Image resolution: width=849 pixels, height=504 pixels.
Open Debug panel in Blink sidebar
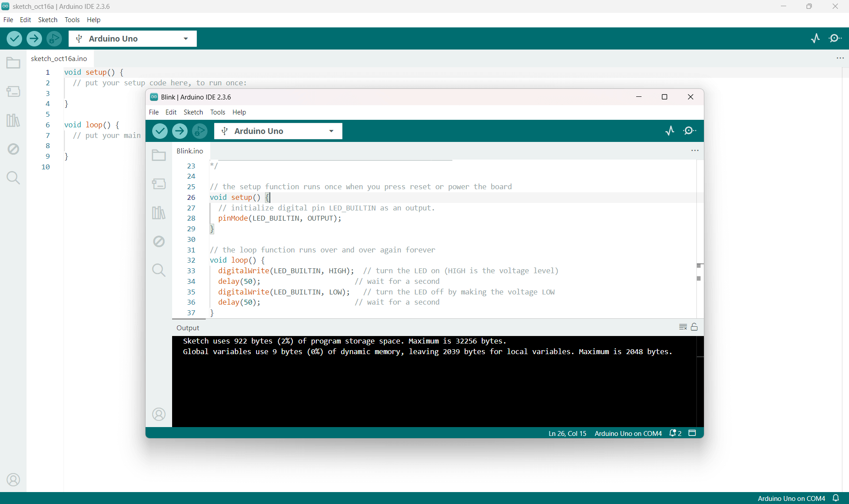click(159, 241)
